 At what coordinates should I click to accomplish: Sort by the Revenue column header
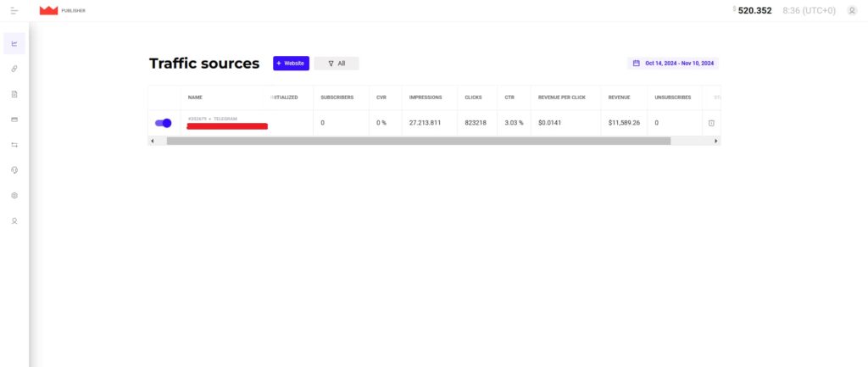(x=619, y=97)
